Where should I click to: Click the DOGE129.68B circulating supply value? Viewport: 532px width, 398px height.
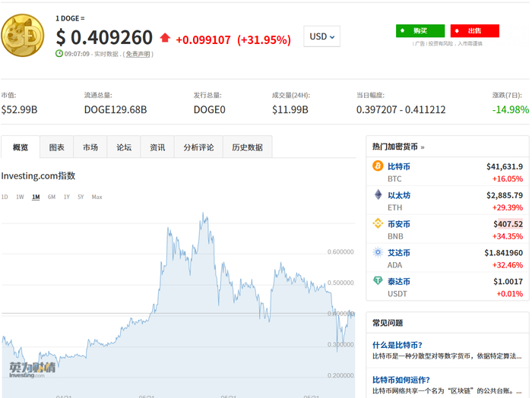tap(116, 109)
